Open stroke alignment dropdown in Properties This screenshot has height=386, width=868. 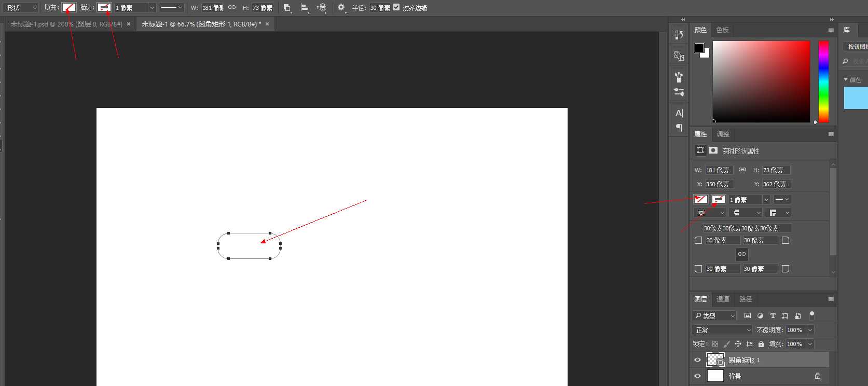coord(710,213)
